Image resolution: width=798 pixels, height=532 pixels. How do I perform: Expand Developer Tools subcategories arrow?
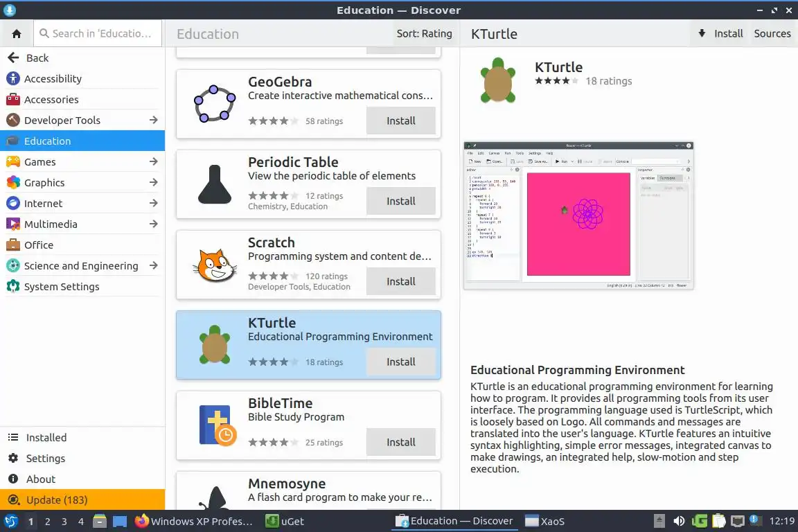(153, 120)
